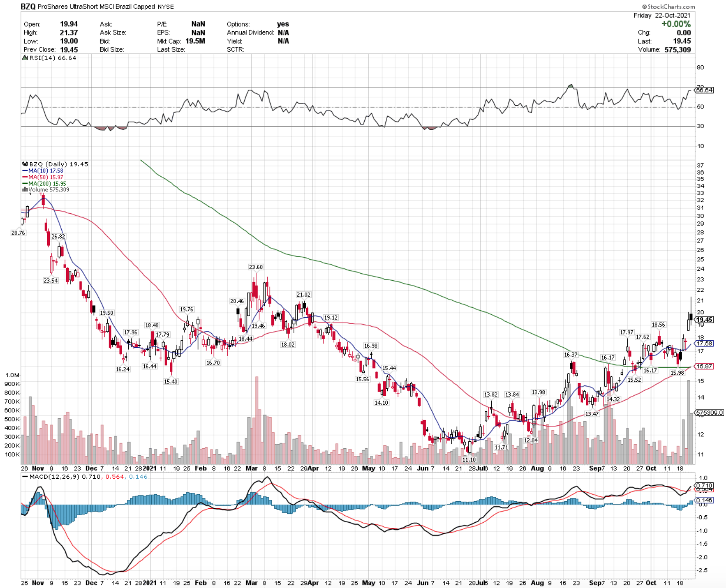Click the 19.12 price annotation
Screen dimensions: 726x588
pos(331,318)
